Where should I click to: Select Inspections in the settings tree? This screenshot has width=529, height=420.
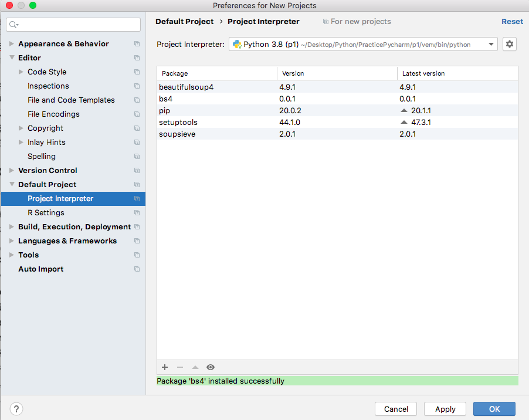(48, 86)
